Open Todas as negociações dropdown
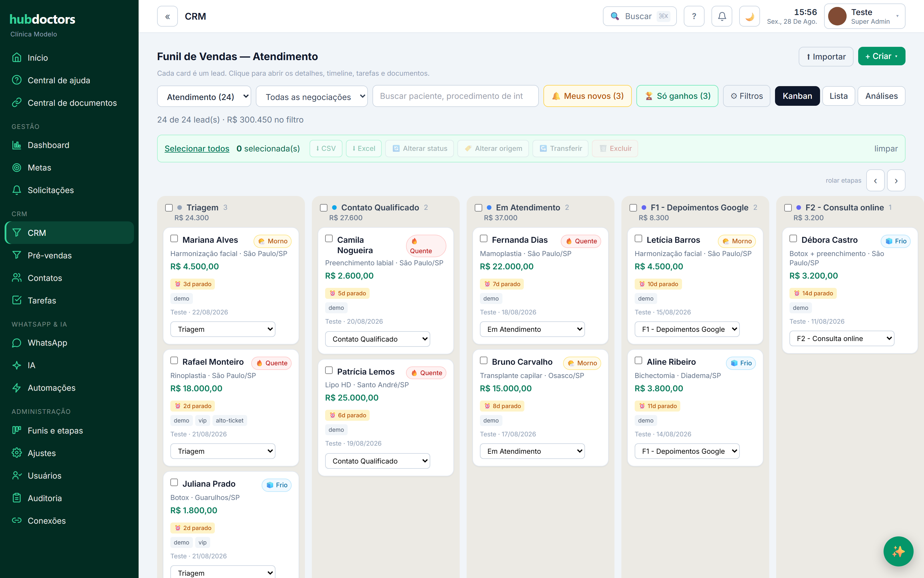Screen dimensions: 924x578 [312, 97]
